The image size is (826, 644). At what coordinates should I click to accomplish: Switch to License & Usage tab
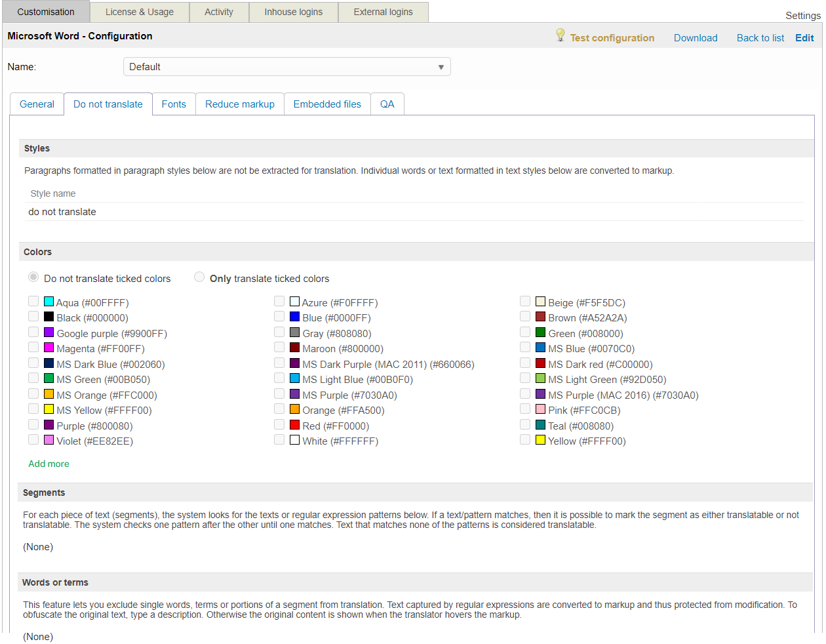[140, 12]
